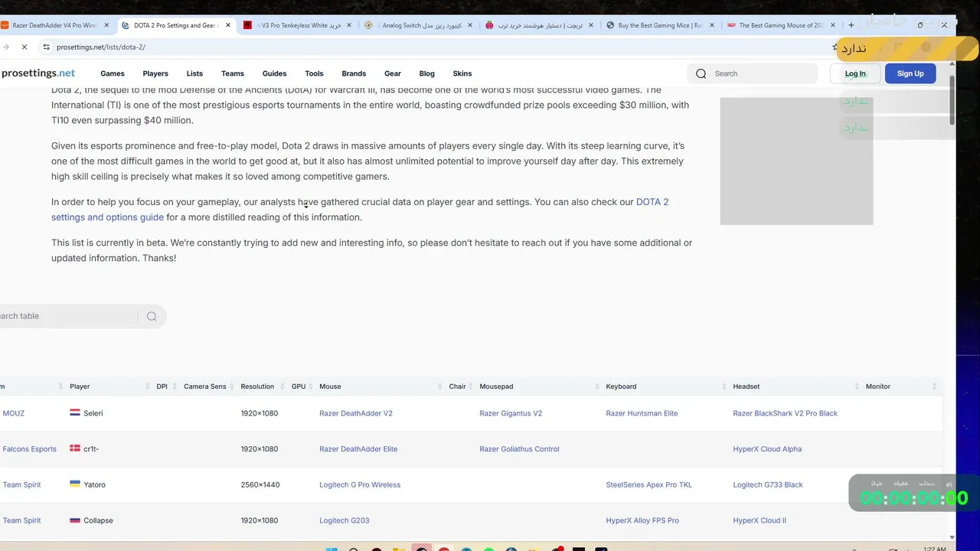Click the Razer DeathAdder V2 mouse link

point(356,413)
